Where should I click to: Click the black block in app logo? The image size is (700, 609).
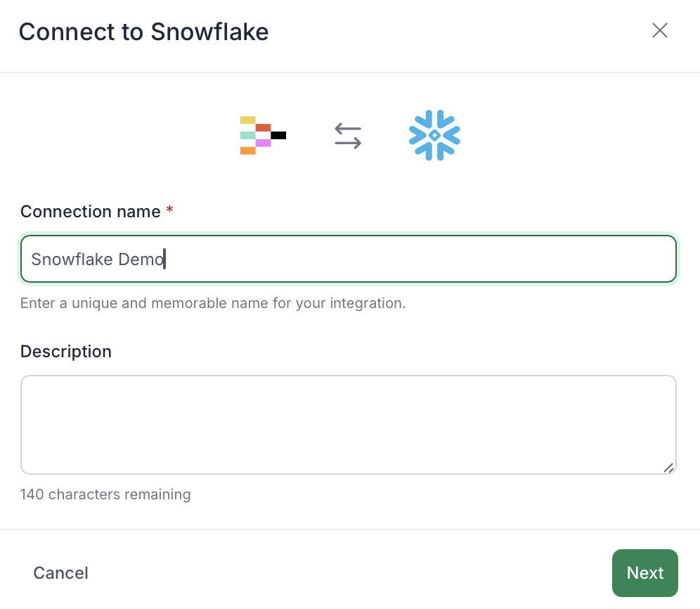(x=278, y=136)
